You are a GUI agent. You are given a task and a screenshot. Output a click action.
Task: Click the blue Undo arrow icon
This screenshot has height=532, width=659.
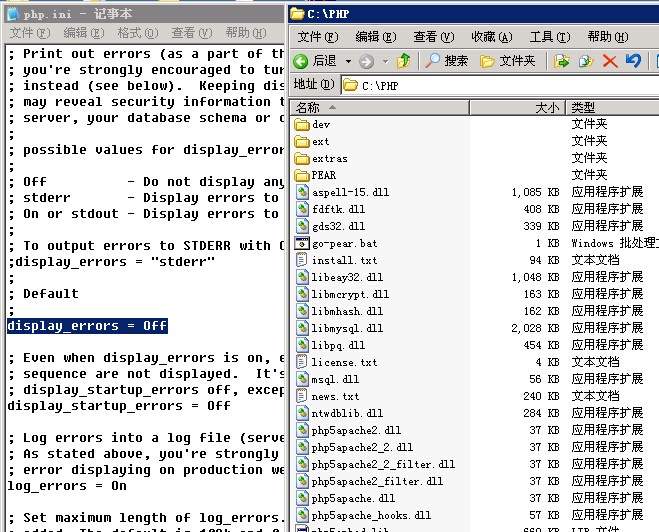pyautogui.click(x=632, y=61)
